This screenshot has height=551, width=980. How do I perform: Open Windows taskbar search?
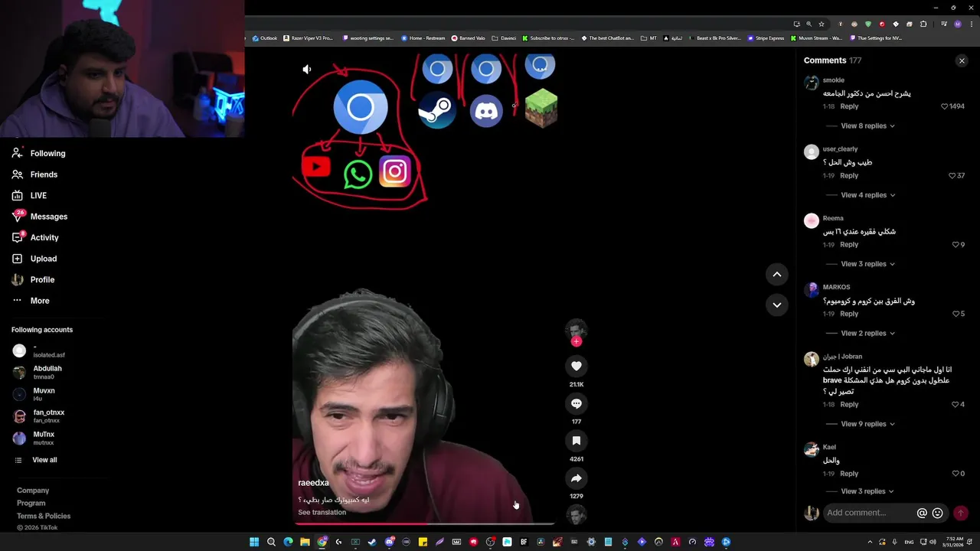point(271,542)
